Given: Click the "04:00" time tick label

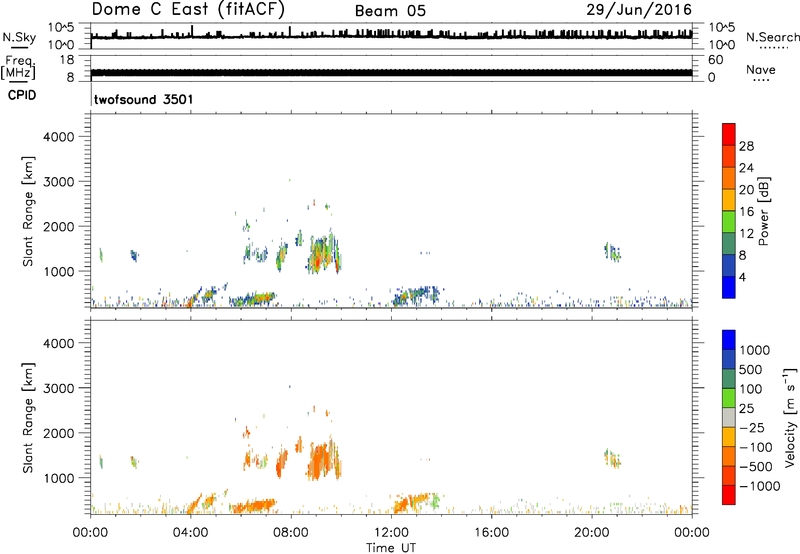Looking at the screenshot, I should pyautogui.click(x=190, y=533).
